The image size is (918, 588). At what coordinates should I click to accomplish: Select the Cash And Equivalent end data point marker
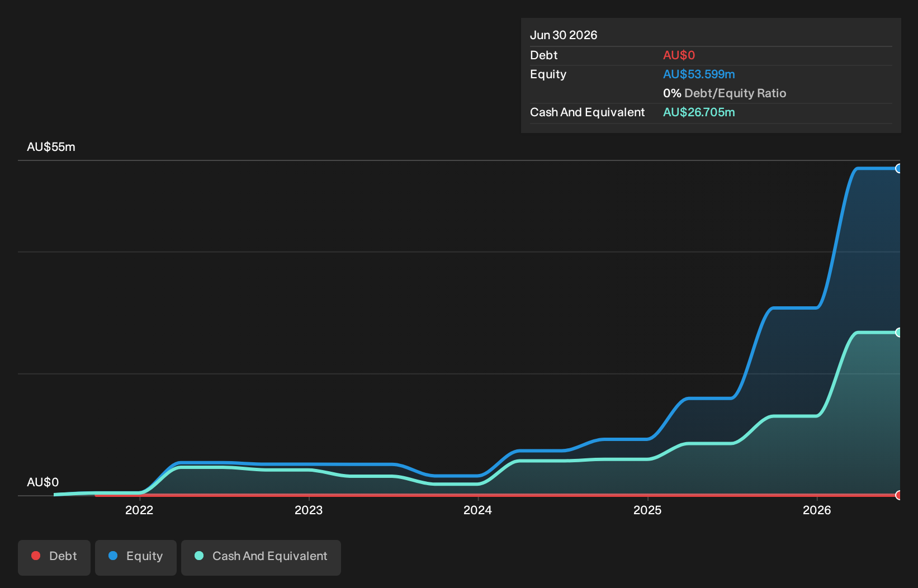click(x=899, y=333)
